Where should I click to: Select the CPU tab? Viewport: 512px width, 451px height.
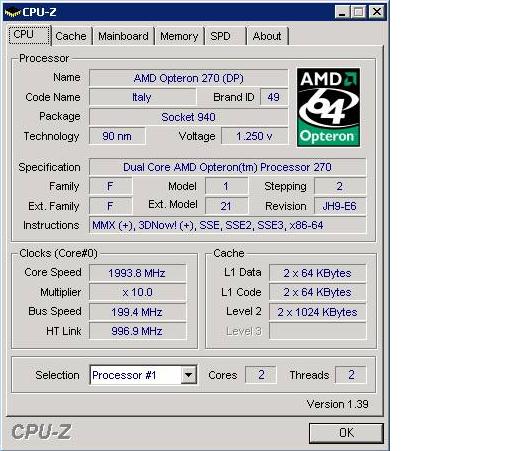[29, 35]
